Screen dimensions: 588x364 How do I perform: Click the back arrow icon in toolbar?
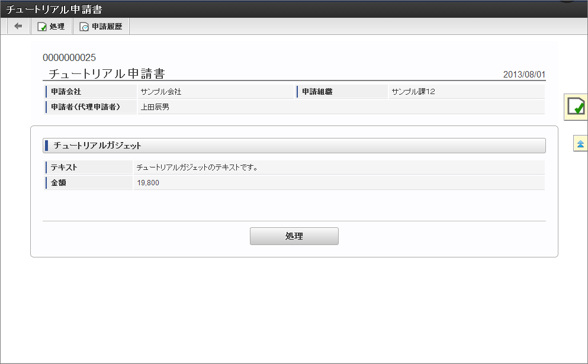click(x=18, y=26)
